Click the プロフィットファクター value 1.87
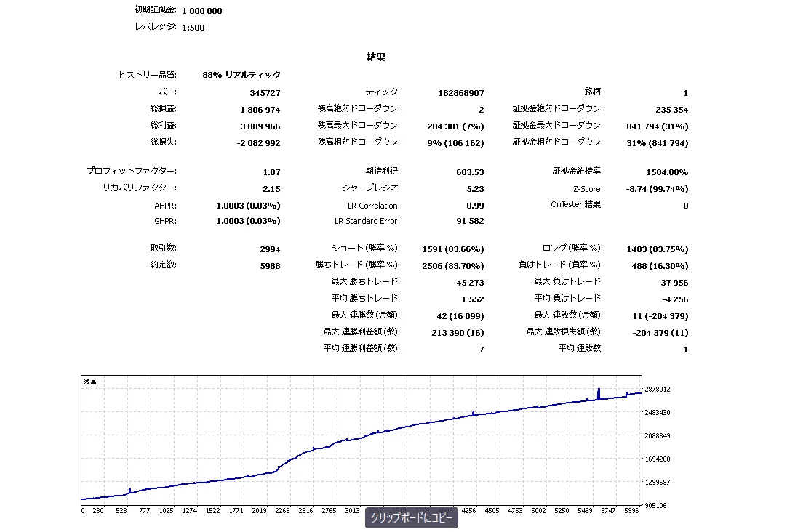The image size is (803, 532). point(271,172)
